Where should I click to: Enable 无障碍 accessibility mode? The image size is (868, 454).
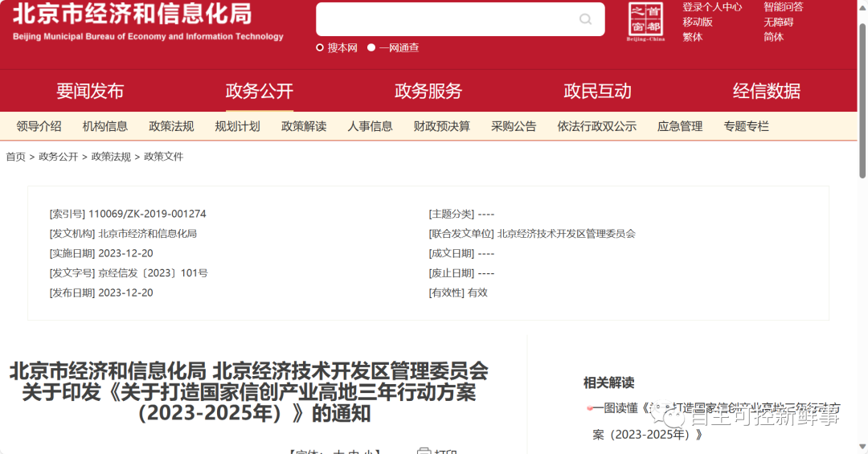(778, 22)
